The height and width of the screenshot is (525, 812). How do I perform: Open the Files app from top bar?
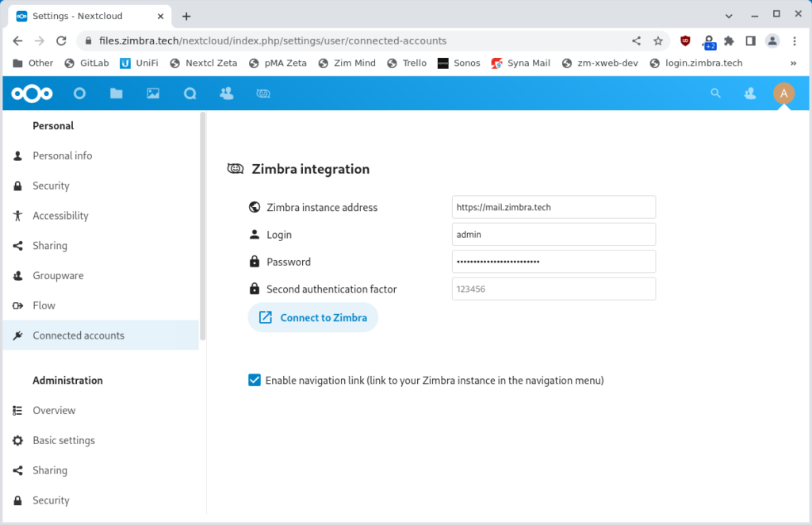(x=116, y=93)
